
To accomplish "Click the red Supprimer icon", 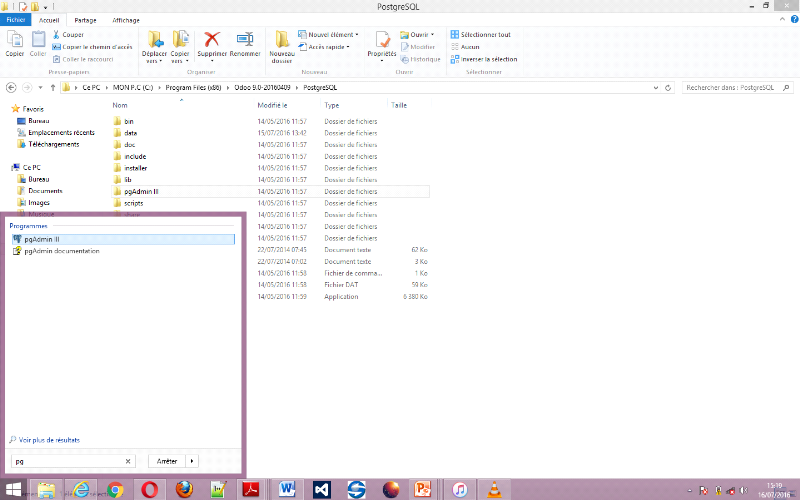I will (x=212, y=39).
